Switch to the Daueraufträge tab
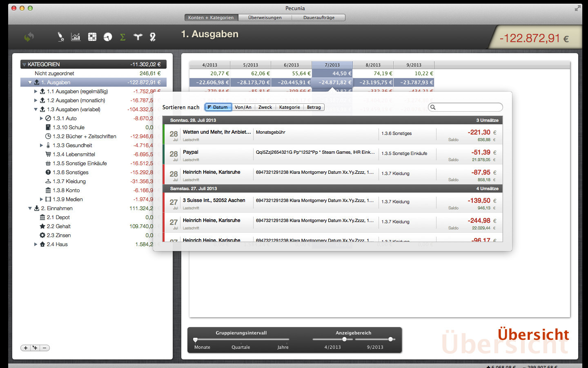This screenshot has width=588, height=368. pos(319,18)
